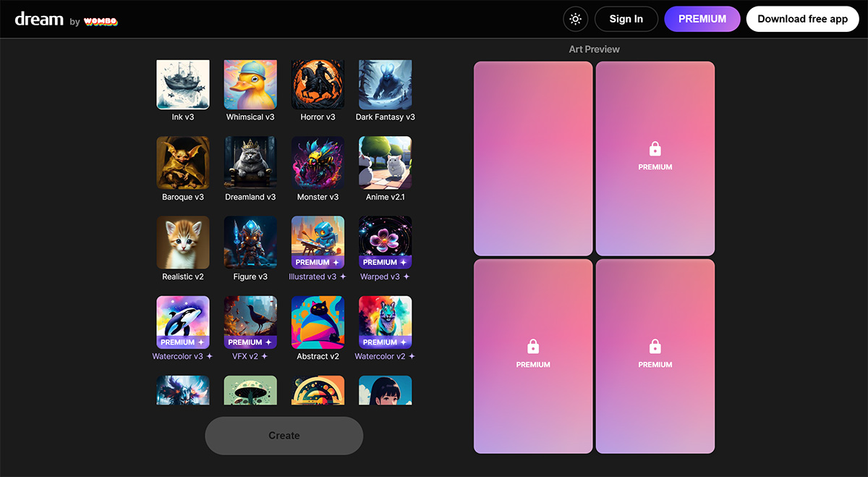The image size is (868, 477).
Task: Select the premium Warped v3 style
Action: [385, 242]
